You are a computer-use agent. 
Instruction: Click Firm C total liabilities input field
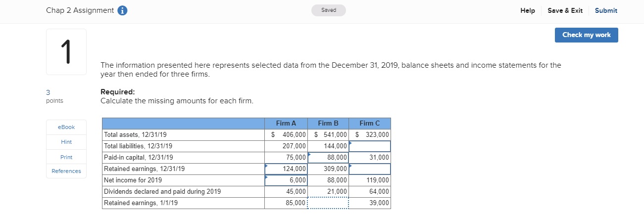point(369,146)
